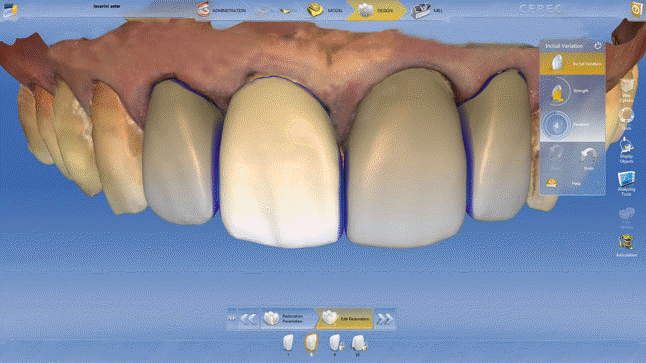646x363 pixels.
Task: Switch to the Administration phase tab
Action: (222, 10)
